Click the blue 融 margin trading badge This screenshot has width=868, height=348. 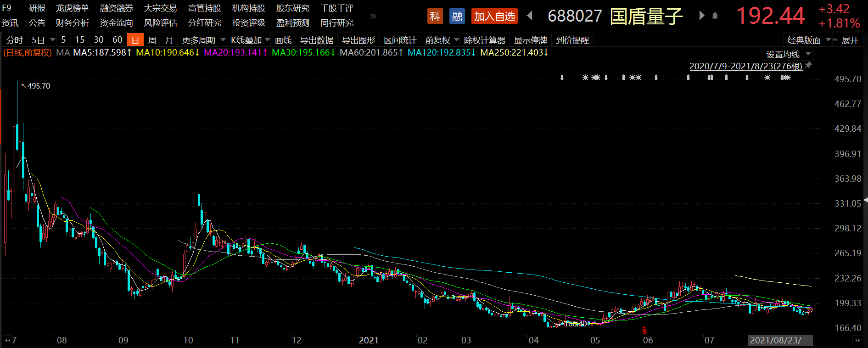click(457, 17)
